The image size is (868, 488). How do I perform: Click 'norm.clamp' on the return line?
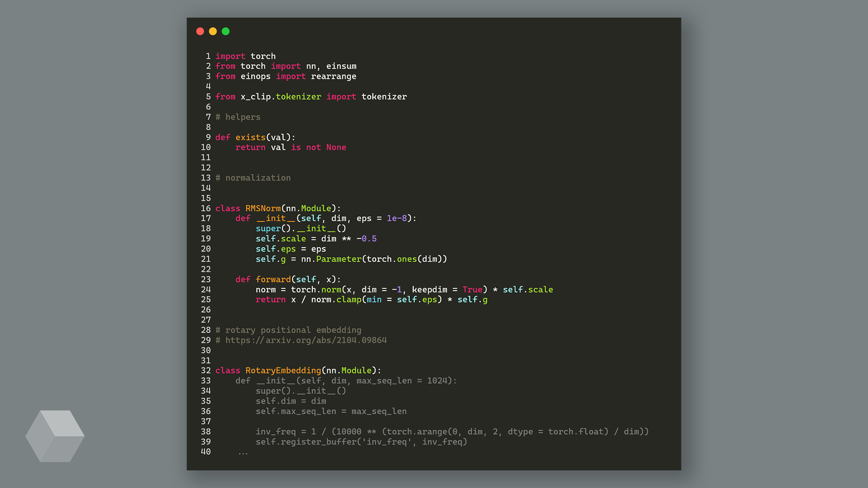pyautogui.click(x=336, y=300)
